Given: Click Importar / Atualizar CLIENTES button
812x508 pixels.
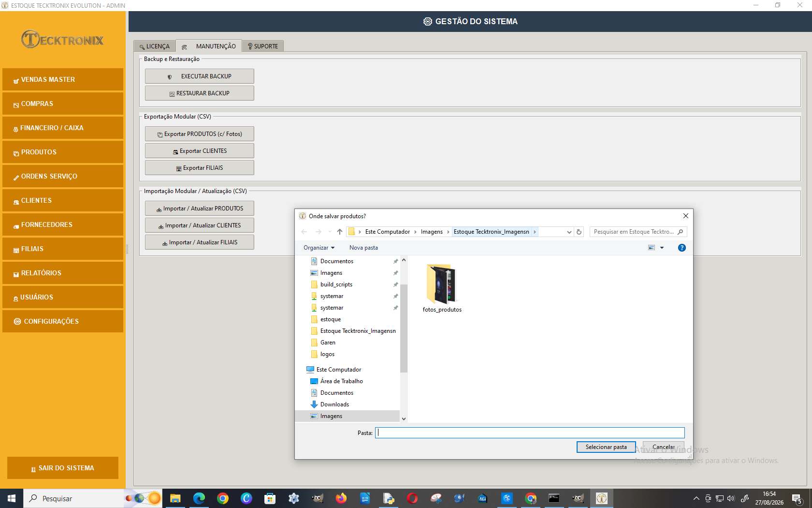Looking at the screenshot, I should click(x=200, y=225).
